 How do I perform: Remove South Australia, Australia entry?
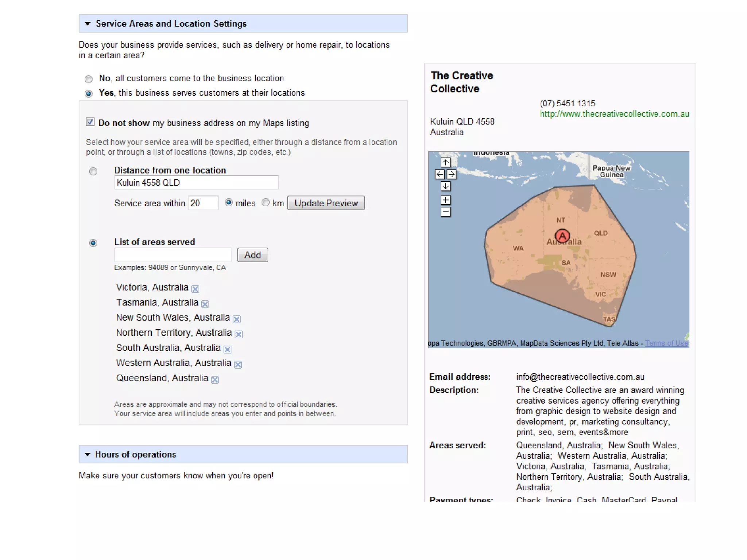point(227,350)
